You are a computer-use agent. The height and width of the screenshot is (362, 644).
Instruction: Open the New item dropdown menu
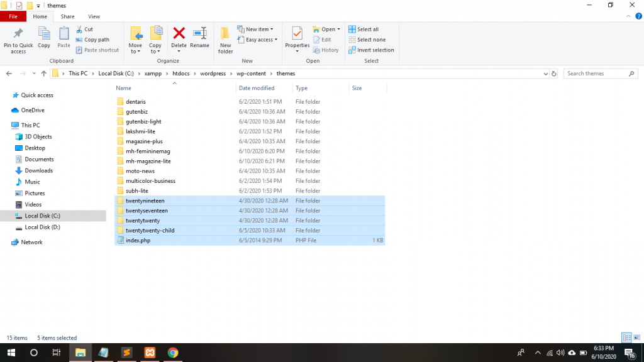tap(257, 30)
